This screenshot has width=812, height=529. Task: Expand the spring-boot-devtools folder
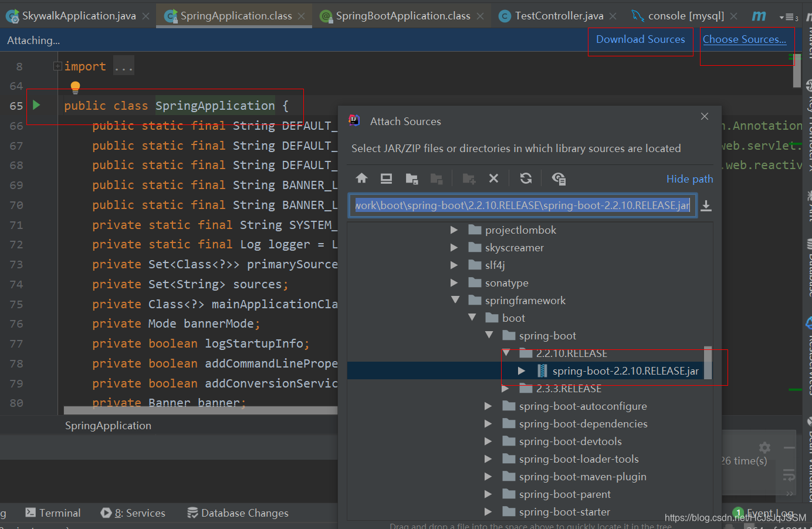click(488, 442)
